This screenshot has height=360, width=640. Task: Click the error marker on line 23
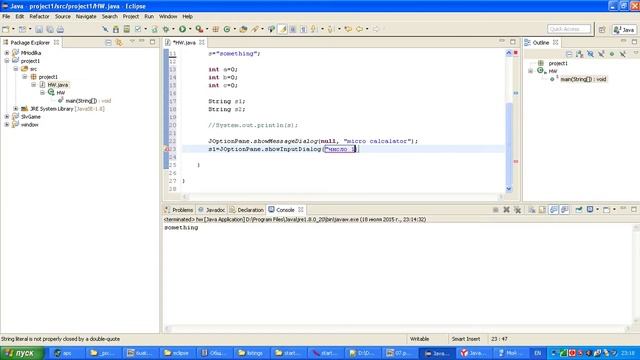point(167,149)
